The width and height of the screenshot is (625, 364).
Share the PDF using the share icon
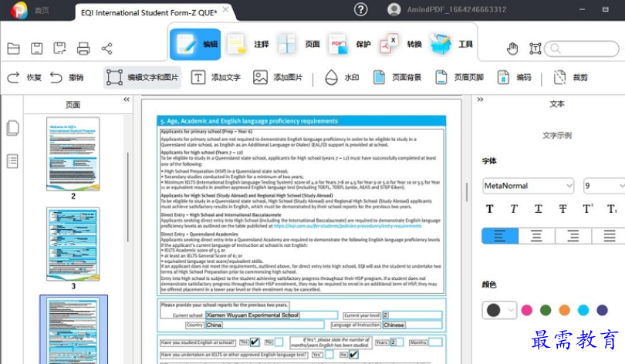point(106,49)
